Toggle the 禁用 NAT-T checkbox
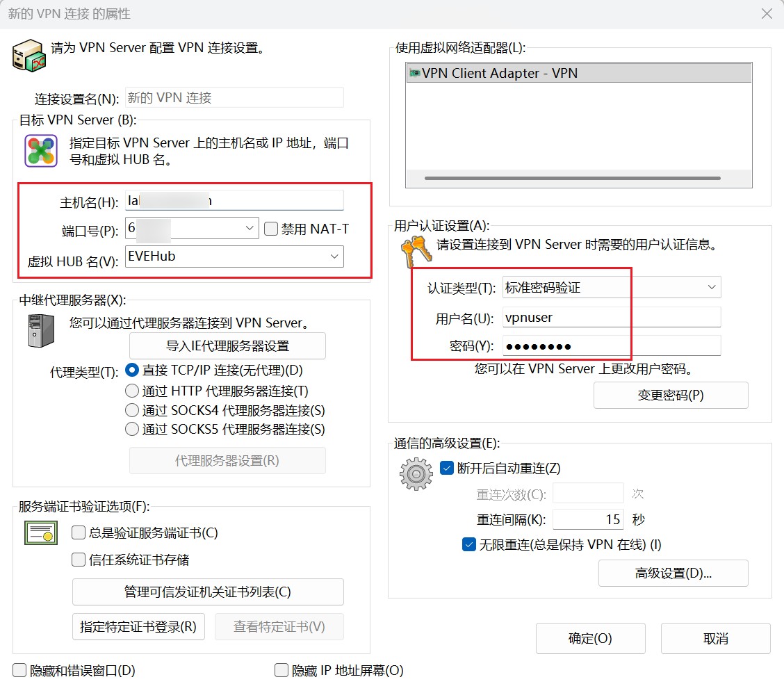 (x=271, y=229)
